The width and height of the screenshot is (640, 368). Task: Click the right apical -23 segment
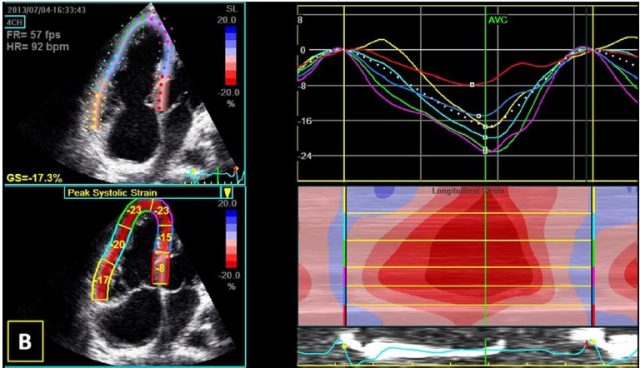click(162, 211)
